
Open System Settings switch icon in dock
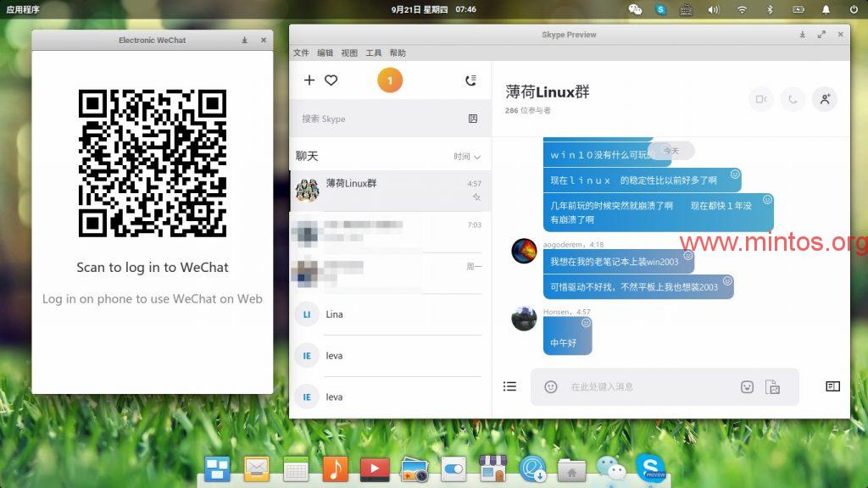pos(453,469)
